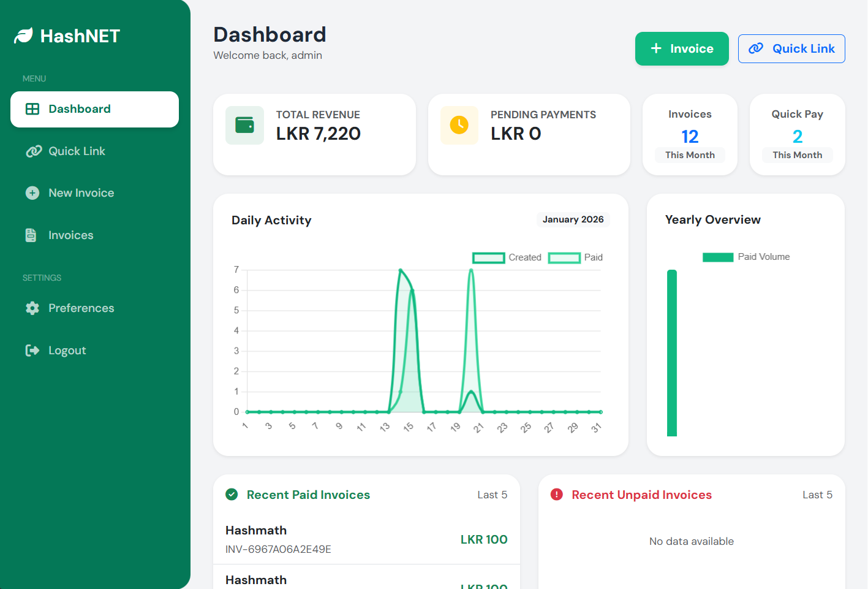This screenshot has height=589, width=868.
Task: Click the red alert icon on Recent Unpaid Invoices
Action: (x=555, y=495)
